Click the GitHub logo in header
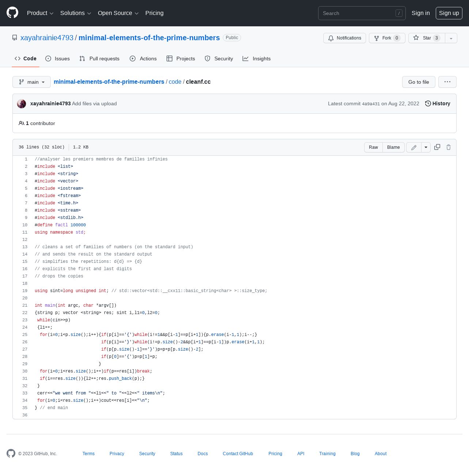 point(12,13)
